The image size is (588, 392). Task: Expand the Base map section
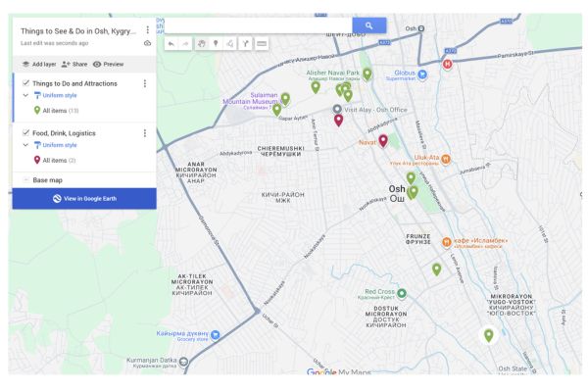(25, 180)
